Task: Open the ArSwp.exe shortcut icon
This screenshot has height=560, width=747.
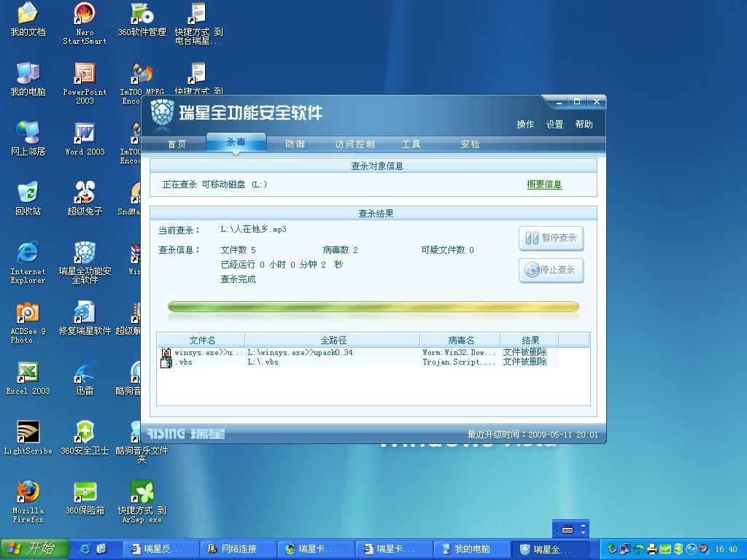Action: click(142, 502)
